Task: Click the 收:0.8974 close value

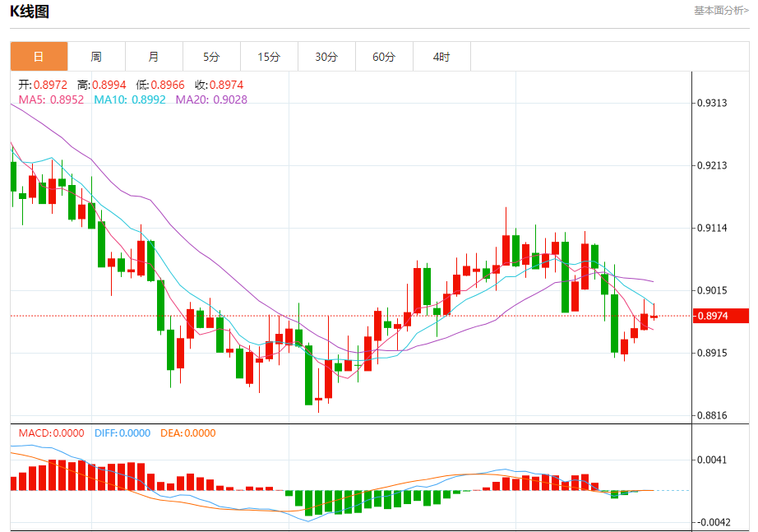Action: click(219, 86)
